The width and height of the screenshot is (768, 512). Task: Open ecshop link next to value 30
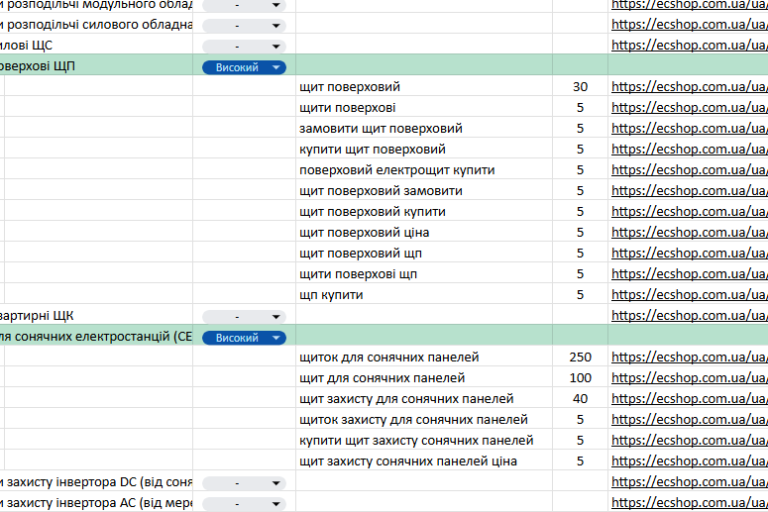point(689,87)
